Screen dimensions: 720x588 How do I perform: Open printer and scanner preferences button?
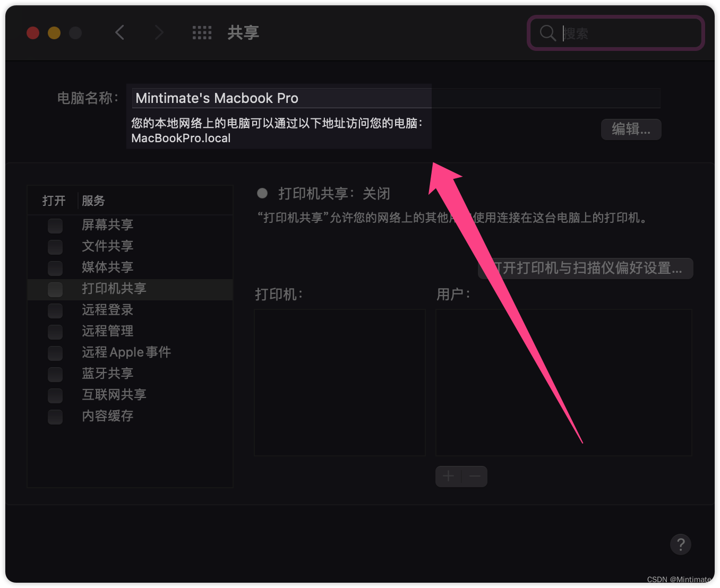tap(585, 268)
